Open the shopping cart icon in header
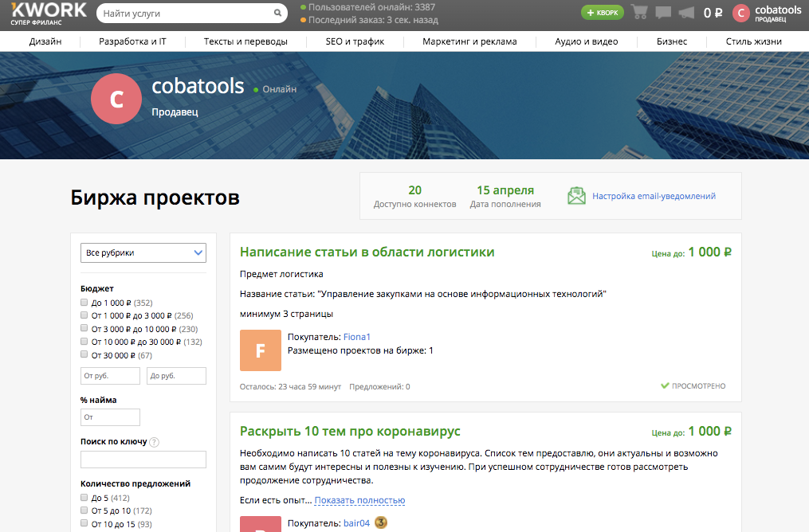 point(638,13)
